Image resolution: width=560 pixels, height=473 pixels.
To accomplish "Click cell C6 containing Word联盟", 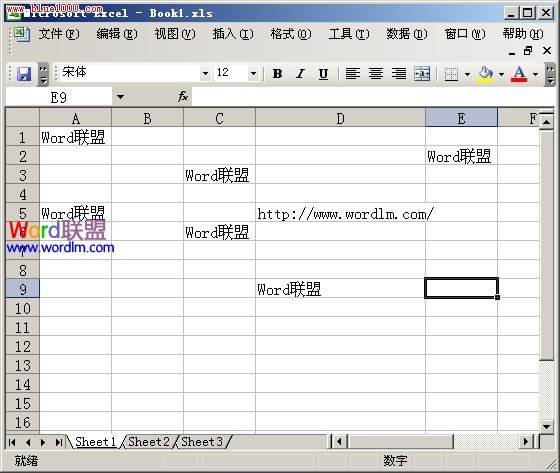I will click(x=219, y=231).
